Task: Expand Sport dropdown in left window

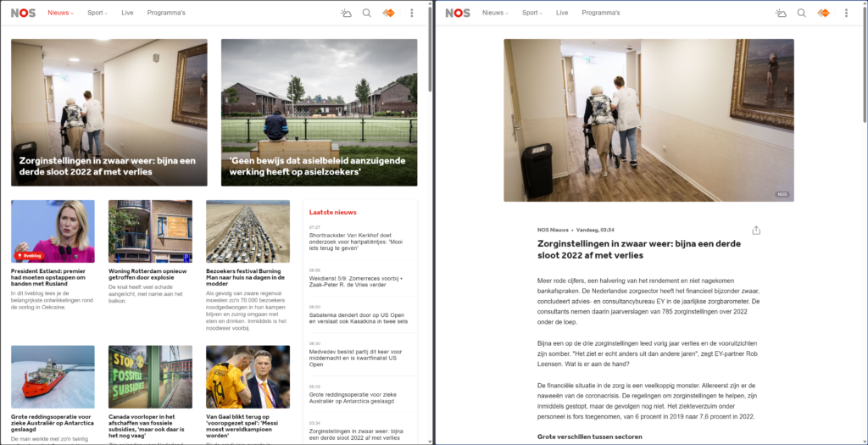Action: pos(97,13)
